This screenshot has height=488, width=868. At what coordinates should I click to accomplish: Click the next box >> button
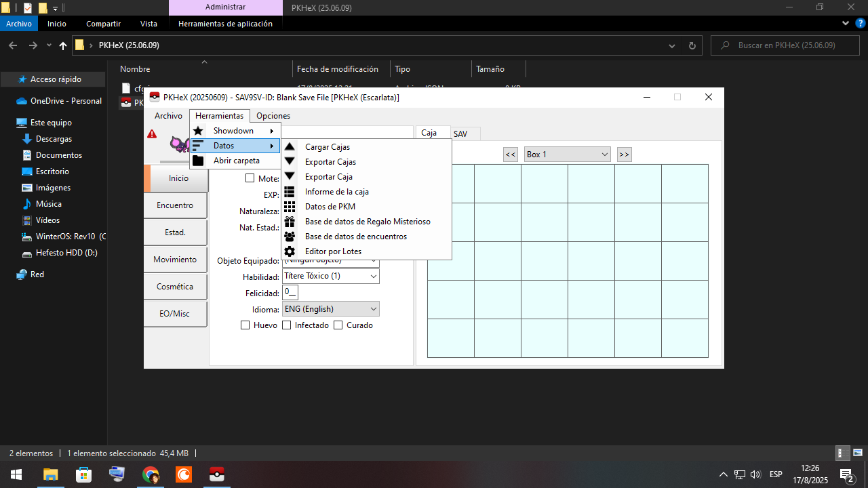(x=624, y=155)
